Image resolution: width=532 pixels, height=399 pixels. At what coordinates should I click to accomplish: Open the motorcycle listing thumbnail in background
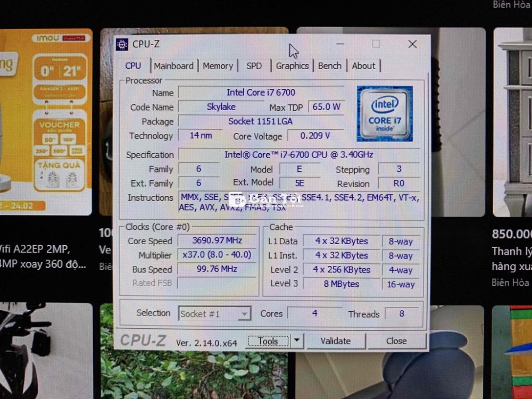pyautogui.click(x=46, y=351)
